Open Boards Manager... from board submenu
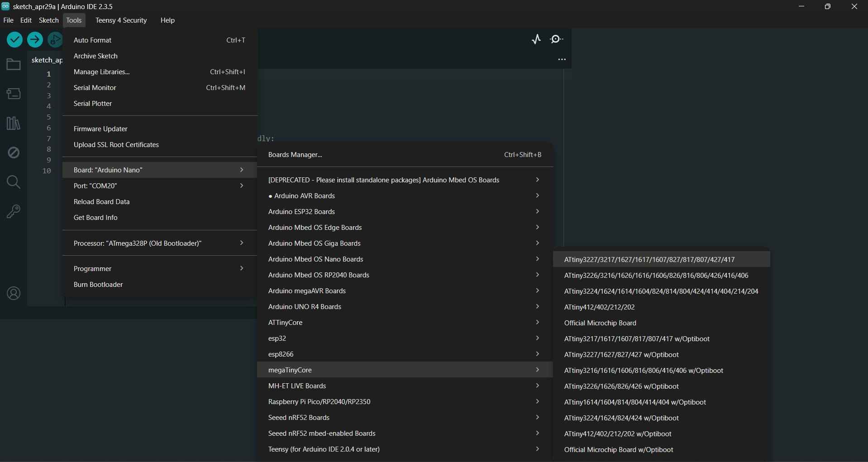Viewport: 868px width, 462px height. coord(405,155)
